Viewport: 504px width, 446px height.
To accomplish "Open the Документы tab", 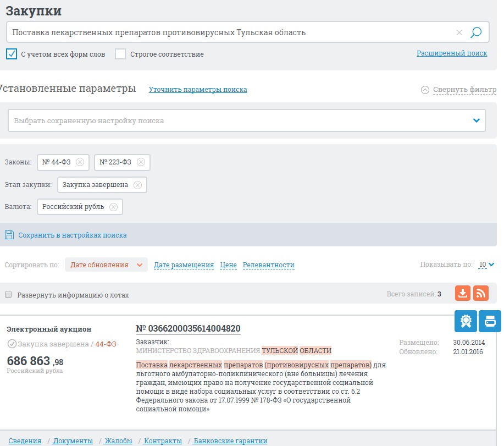I will tap(73, 441).
